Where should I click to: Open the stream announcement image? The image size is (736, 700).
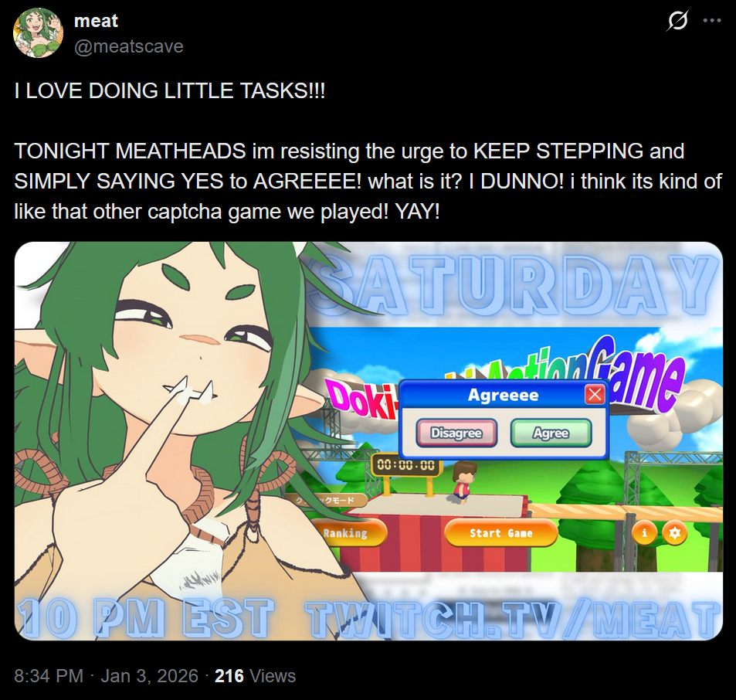click(x=368, y=441)
